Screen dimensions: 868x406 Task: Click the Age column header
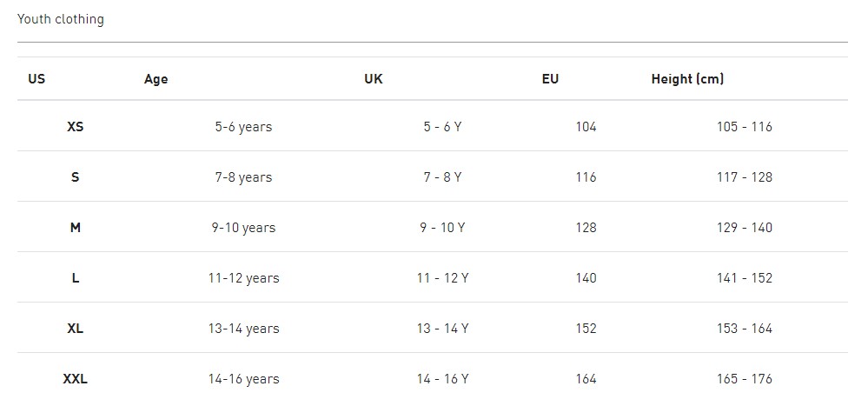pyautogui.click(x=156, y=79)
